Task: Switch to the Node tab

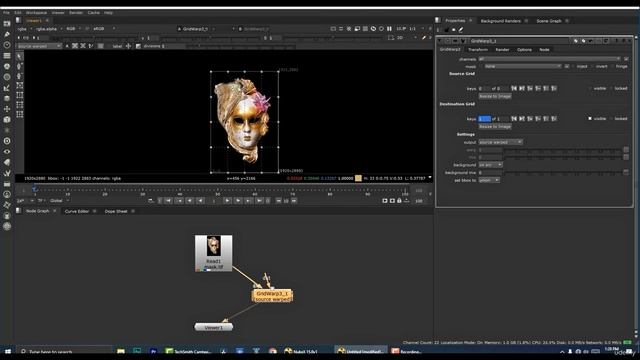Action: click(544, 49)
